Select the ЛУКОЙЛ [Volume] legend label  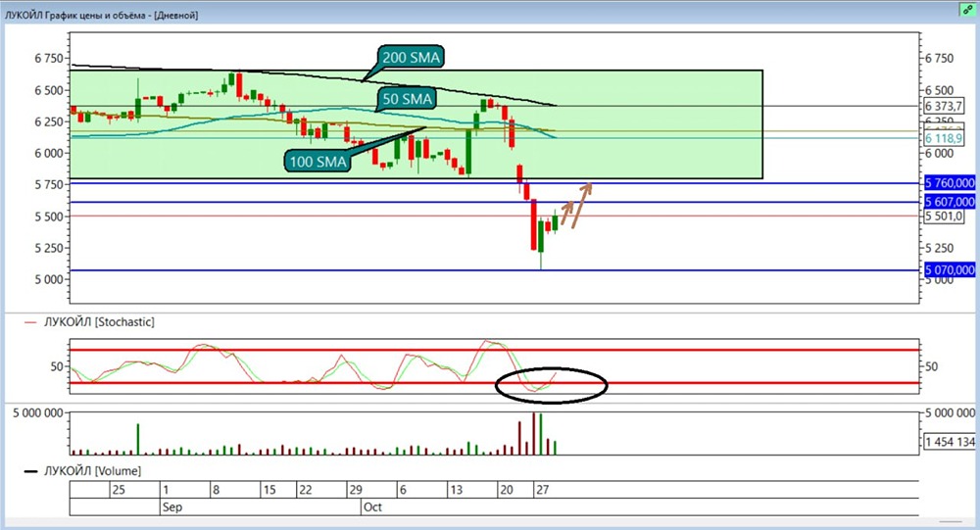tap(92, 470)
